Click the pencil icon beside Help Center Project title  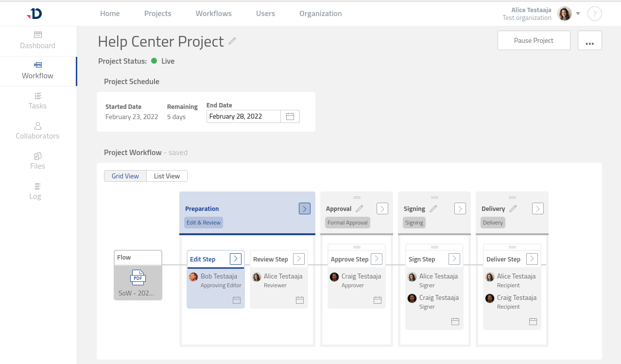point(232,41)
